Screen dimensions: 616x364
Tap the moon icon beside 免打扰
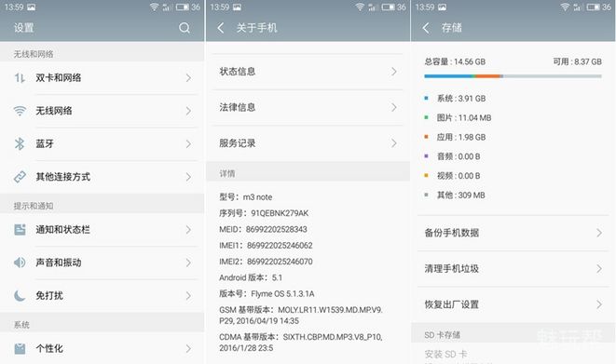point(20,295)
